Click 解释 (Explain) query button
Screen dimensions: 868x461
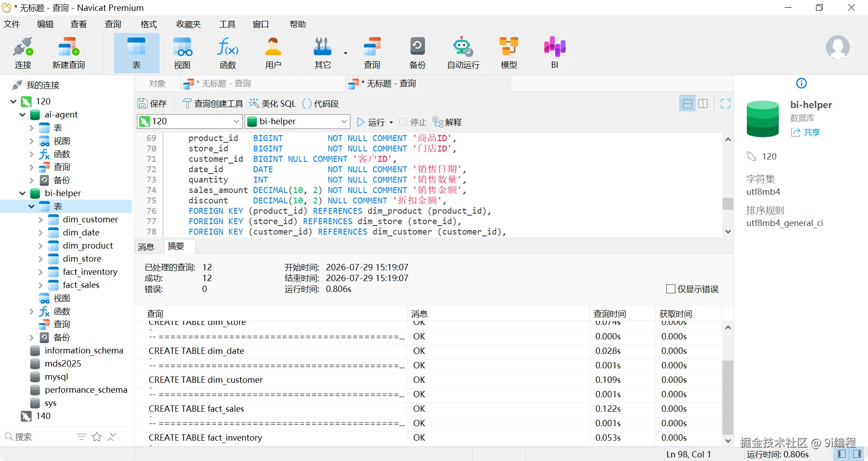pos(447,122)
